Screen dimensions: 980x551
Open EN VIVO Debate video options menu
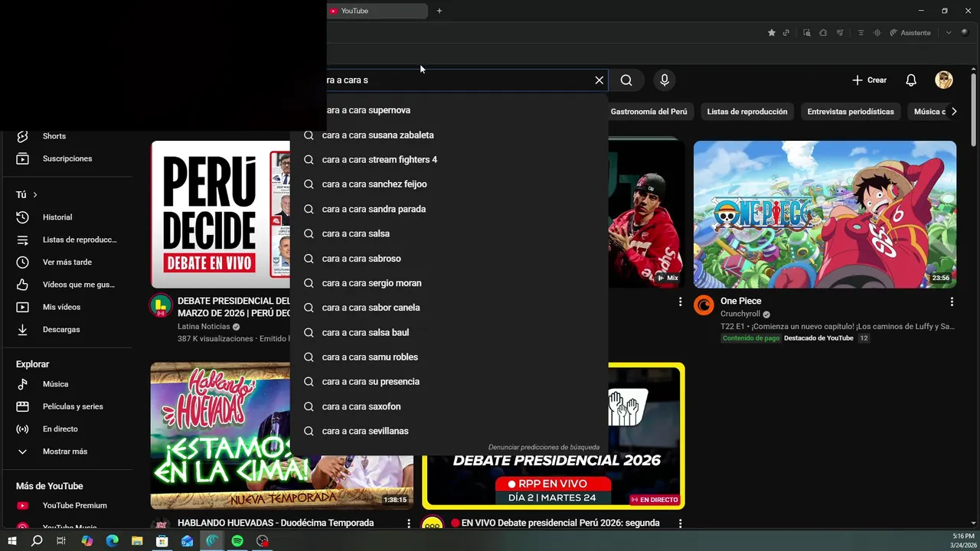click(680, 523)
